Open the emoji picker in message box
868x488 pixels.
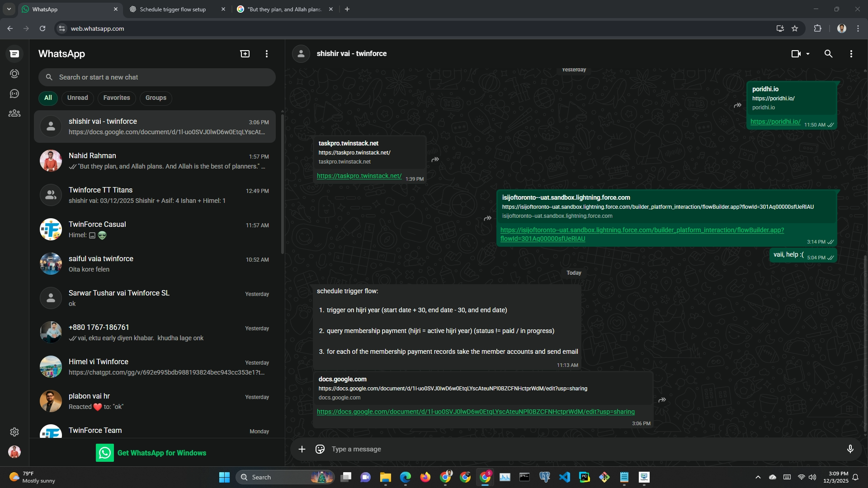click(x=320, y=449)
